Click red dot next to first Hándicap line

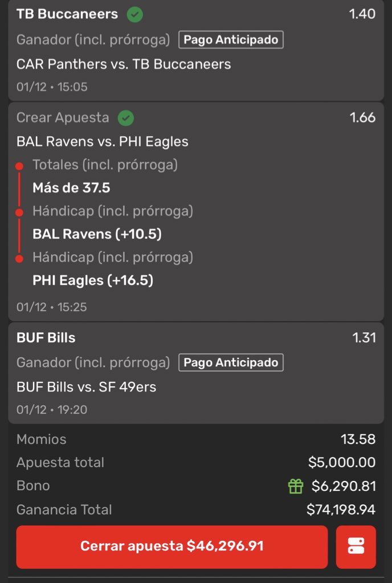[19, 213]
